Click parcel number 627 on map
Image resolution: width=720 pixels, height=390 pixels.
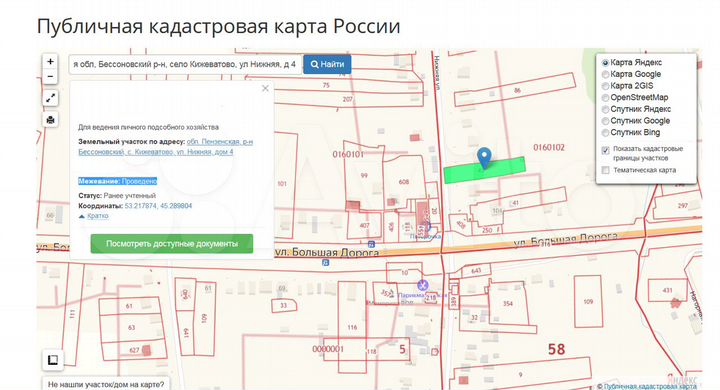pos(134,350)
